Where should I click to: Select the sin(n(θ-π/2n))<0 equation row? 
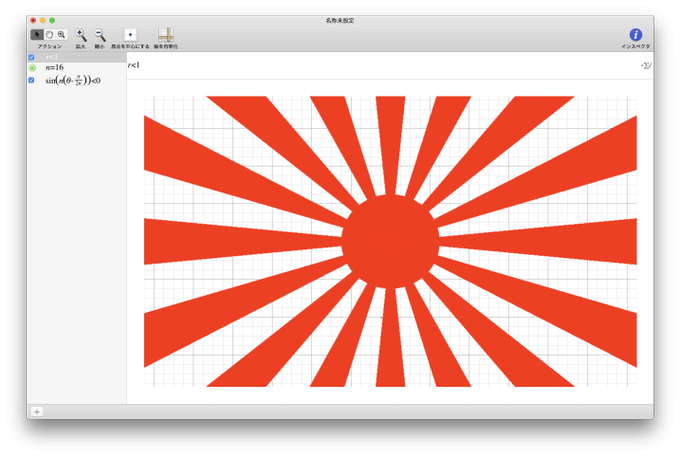tap(77, 81)
